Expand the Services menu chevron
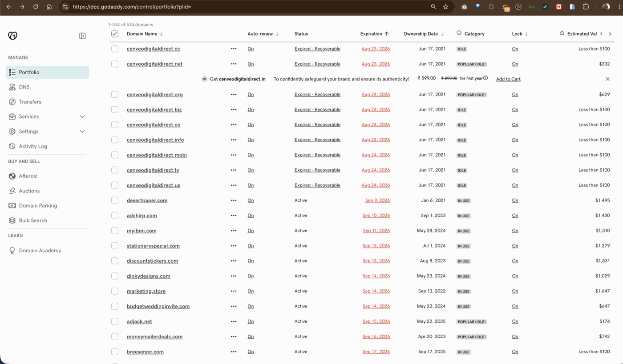 (82, 116)
